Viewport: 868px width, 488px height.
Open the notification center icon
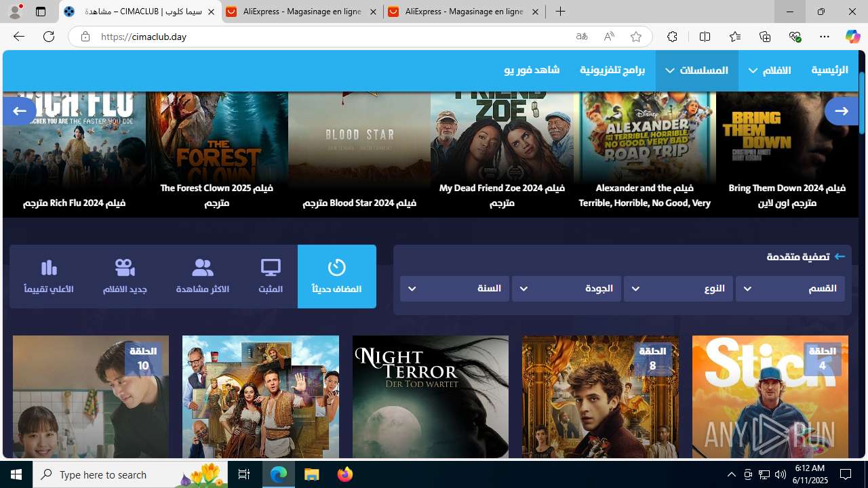(x=846, y=474)
